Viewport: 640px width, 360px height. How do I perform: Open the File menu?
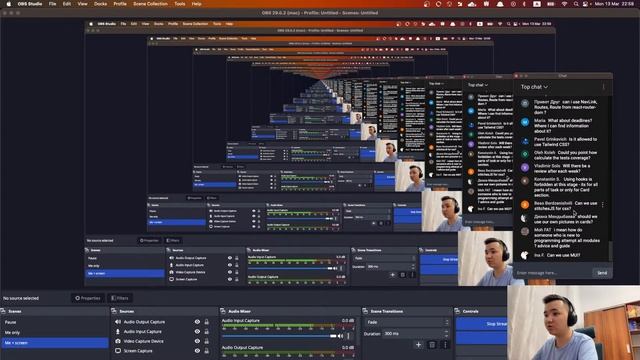tap(52, 4)
